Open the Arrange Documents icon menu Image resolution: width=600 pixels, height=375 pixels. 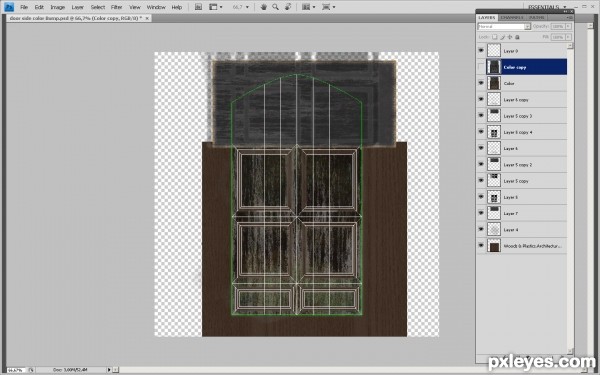[x=308, y=7]
